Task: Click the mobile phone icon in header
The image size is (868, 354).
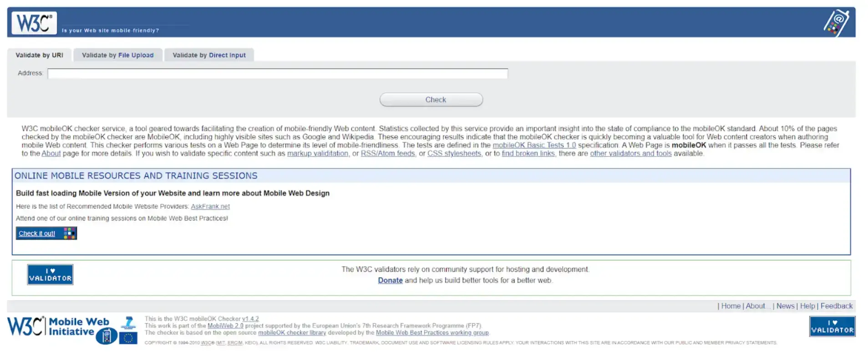Action: [x=837, y=23]
